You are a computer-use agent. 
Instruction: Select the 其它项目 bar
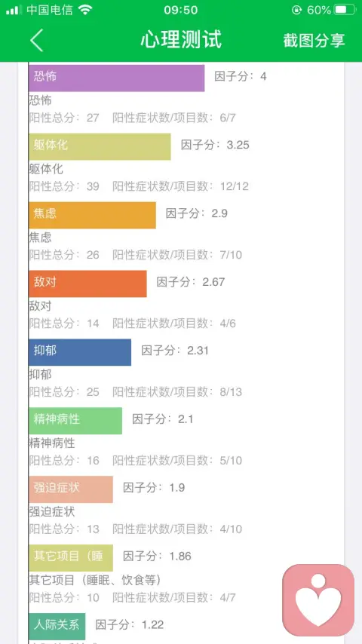tap(71, 558)
